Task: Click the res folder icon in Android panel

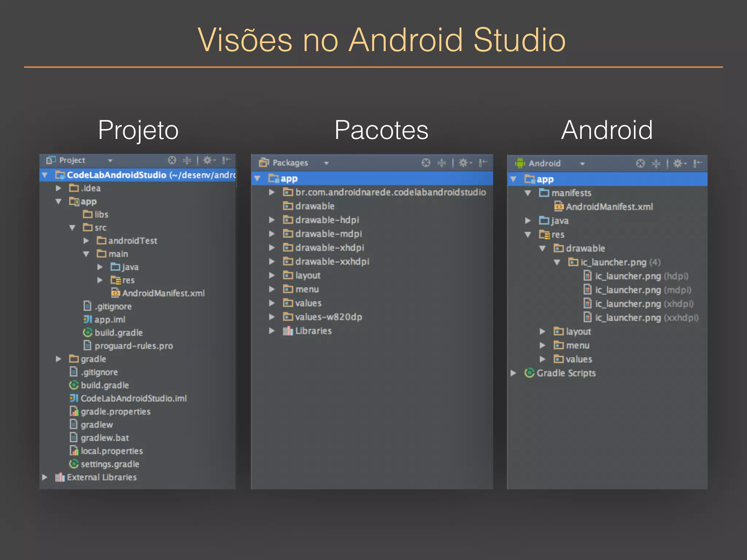Action: (545, 234)
